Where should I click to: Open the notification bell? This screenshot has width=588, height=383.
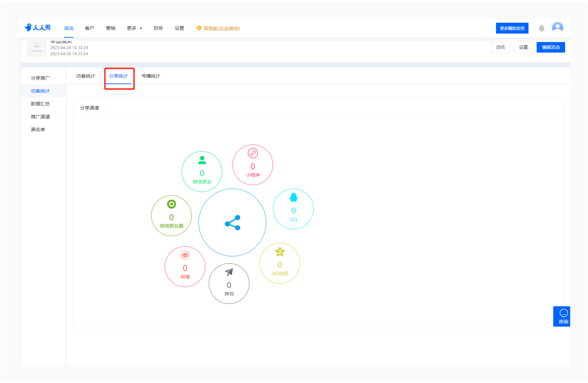coord(541,28)
